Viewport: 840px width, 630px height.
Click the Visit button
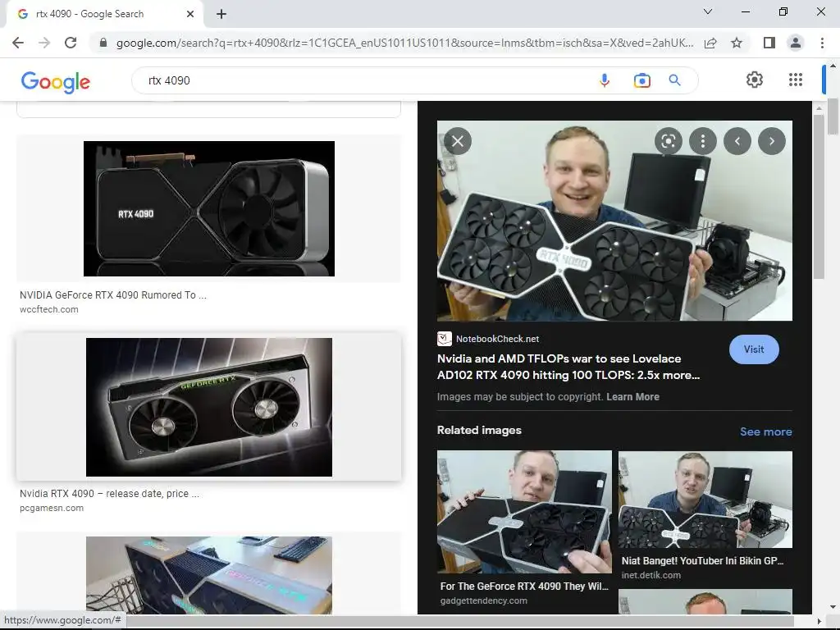[x=754, y=349]
